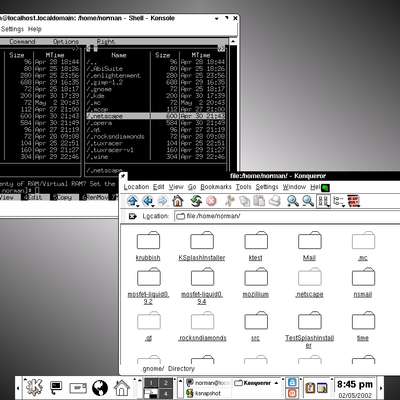This screenshot has height=400, width=400.
Task: Open Konqueror's Location menu
Action: tap(136, 187)
